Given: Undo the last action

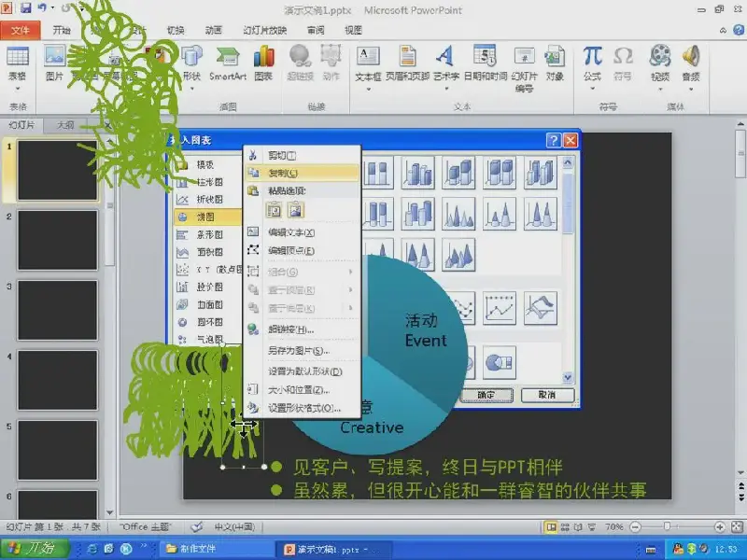Looking at the screenshot, I should pos(42,8).
